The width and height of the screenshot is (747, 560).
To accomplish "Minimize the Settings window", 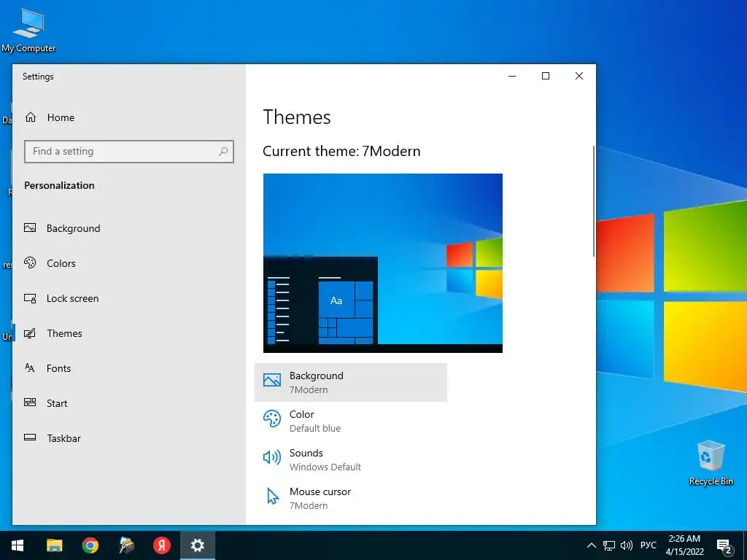I will (512, 76).
